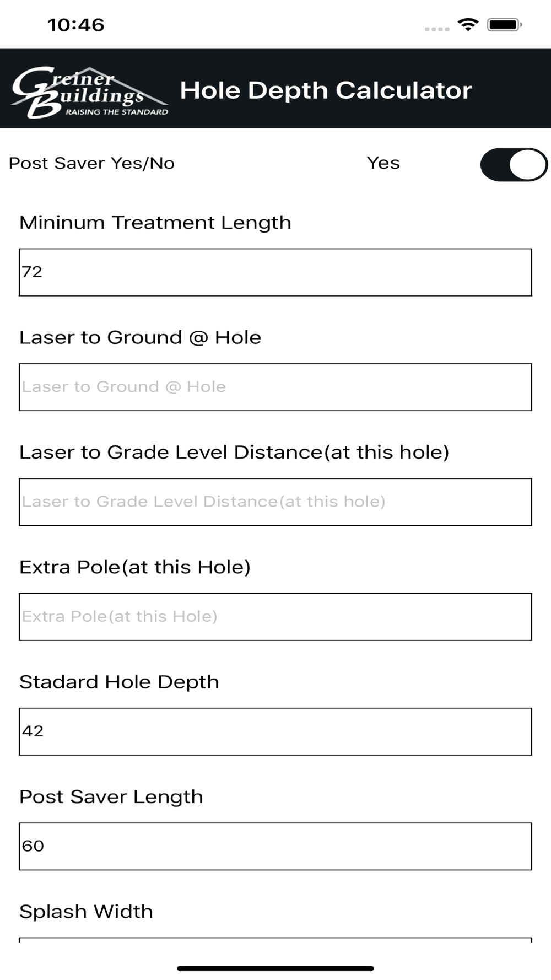The height and width of the screenshot is (980, 551).
Task: Tap the Wi-Fi status icon
Action: (468, 25)
